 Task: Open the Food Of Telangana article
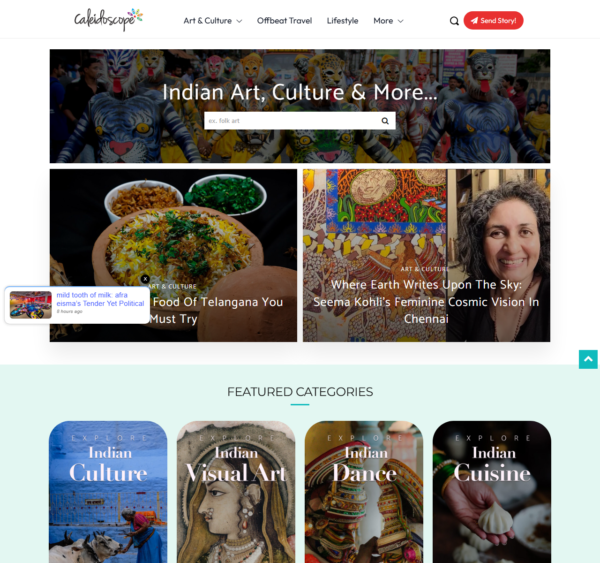click(216, 310)
